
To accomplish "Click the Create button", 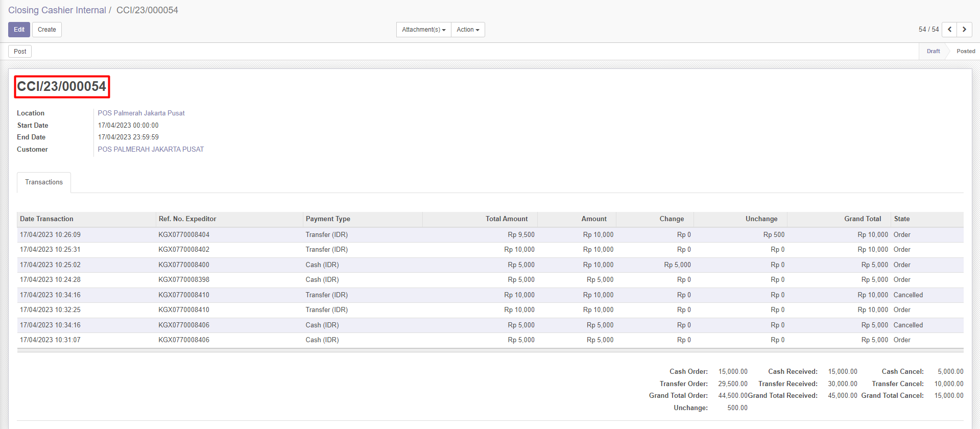I will pos(47,30).
